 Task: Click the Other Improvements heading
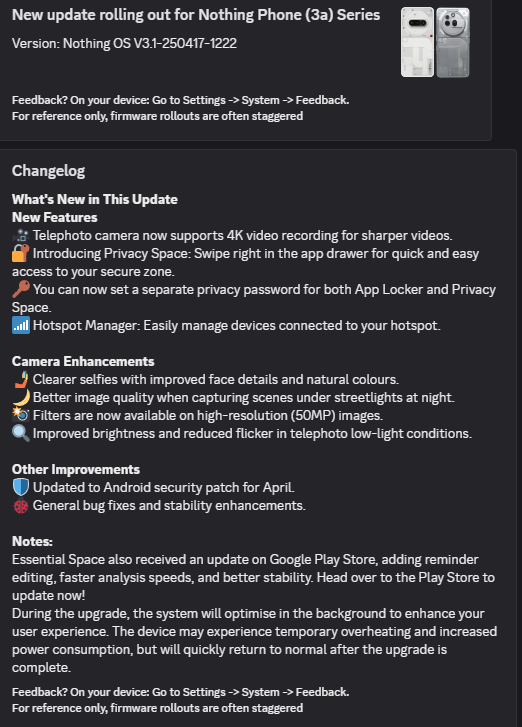click(76, 470)
